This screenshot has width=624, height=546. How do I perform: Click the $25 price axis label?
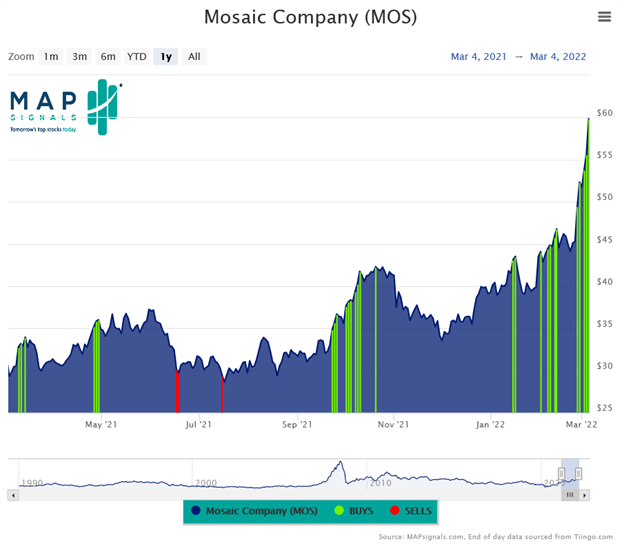(604, 408)
